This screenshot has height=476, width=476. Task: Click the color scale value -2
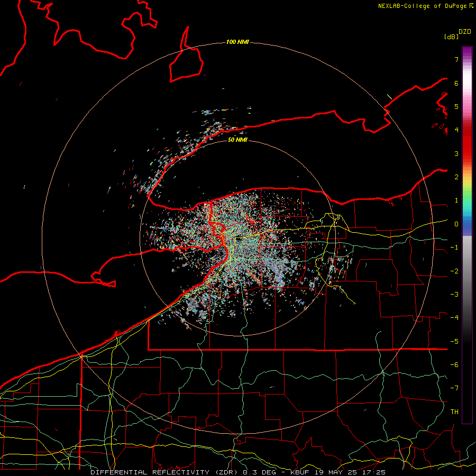tap(454, 271)
